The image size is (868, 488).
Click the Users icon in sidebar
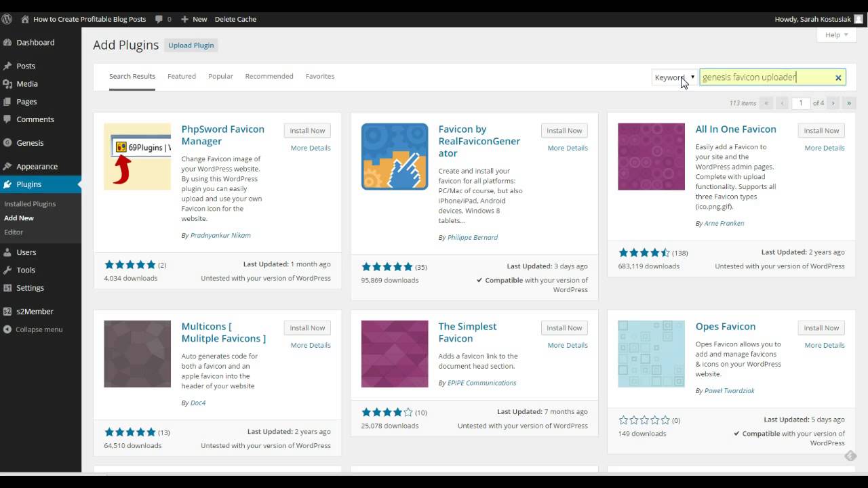tap(7, 251)
